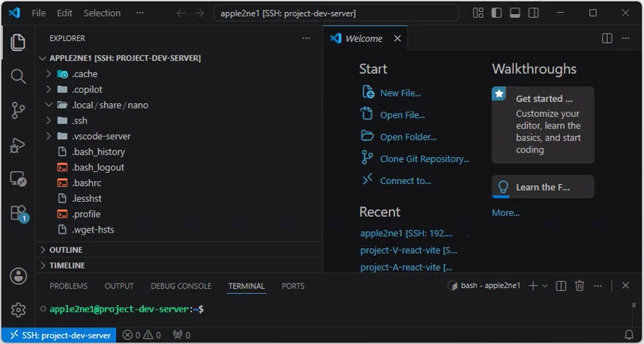
Task: Toggle the bottom Panel visibility
Action: (x=515, y=13)
